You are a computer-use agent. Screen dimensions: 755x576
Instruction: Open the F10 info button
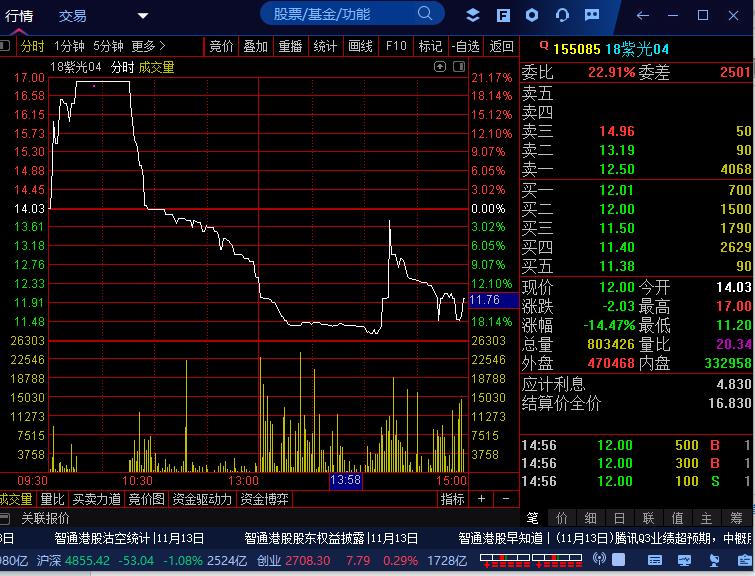pos(396,46)
